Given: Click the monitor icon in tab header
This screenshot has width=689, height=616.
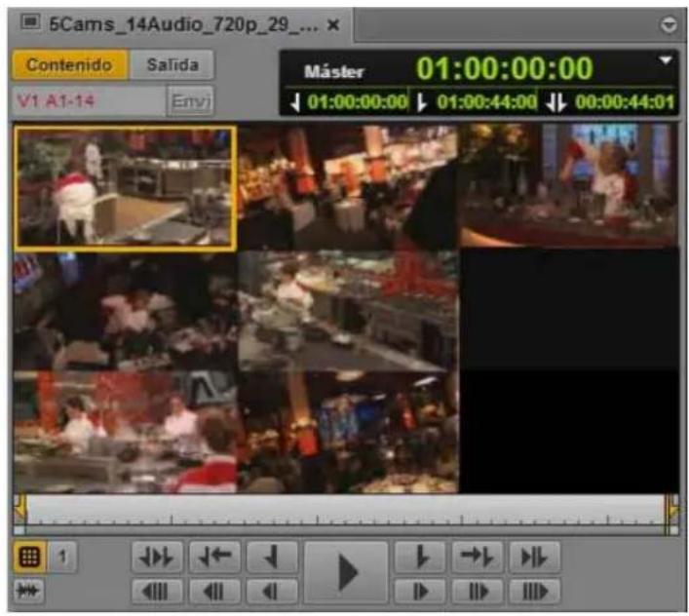Looking at the screenshot, I should point(30,21).
